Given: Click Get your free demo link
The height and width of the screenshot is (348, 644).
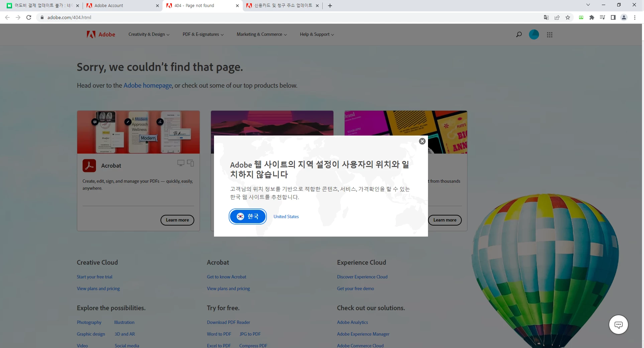Looking at the screenshot, I should (x=355, y=288).
